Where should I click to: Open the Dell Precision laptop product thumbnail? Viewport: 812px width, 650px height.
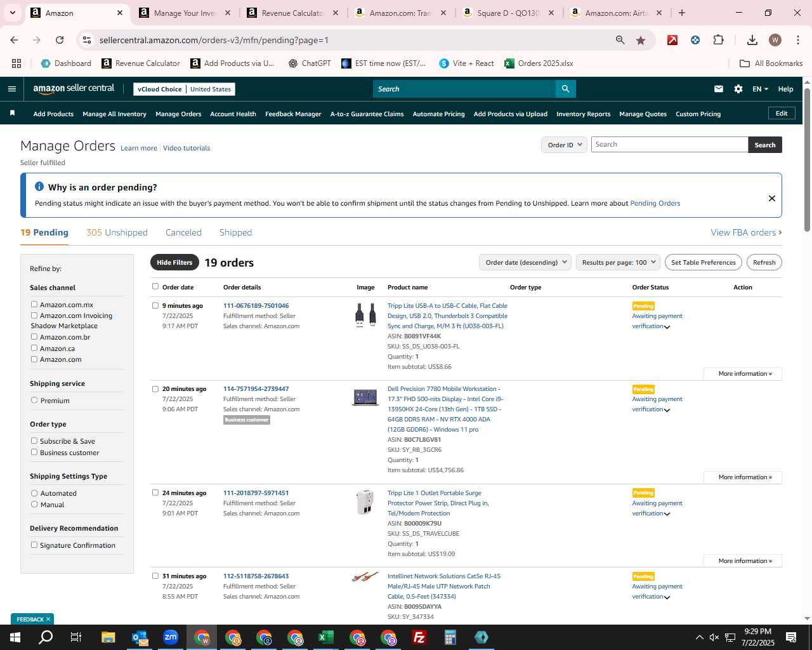pyautogui.click(x=365, y=398)
